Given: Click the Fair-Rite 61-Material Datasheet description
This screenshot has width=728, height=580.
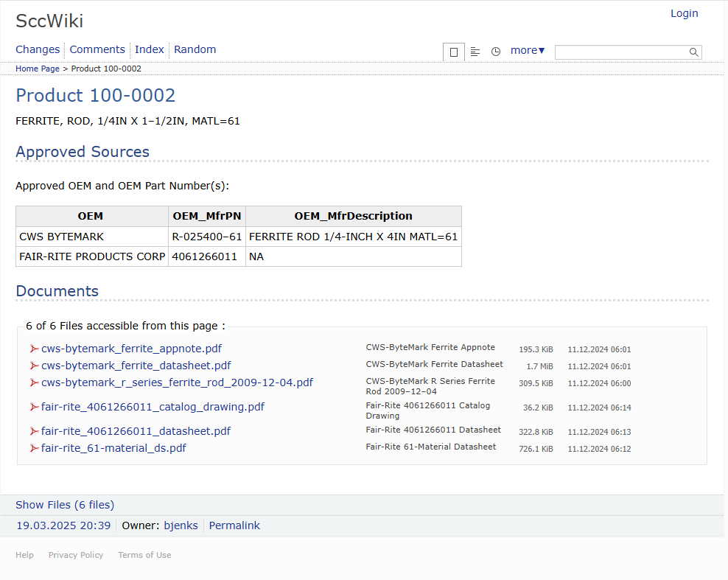Looking at the screenshot, I should (431, 447).
